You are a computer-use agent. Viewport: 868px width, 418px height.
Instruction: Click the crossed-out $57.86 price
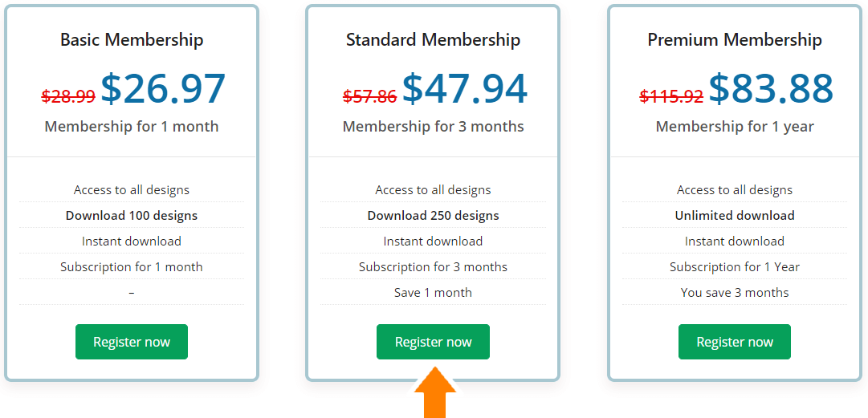coord(370,96)
